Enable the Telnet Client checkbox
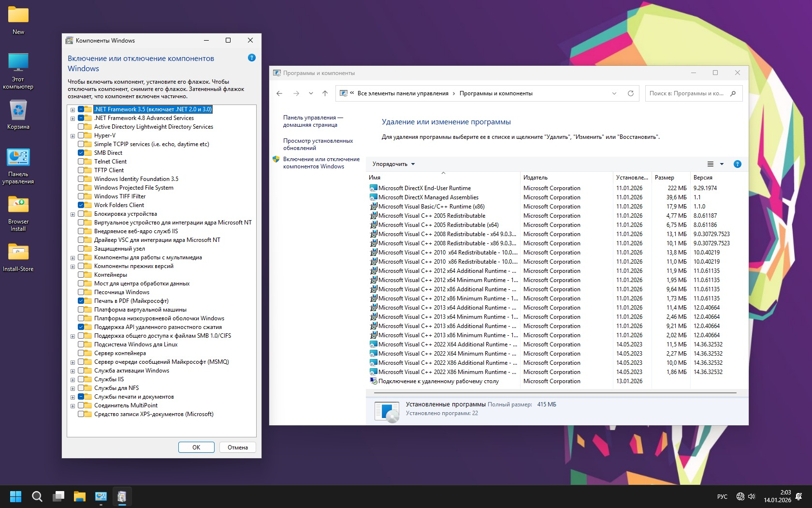 pyautogui.click(x=81, y=162)
